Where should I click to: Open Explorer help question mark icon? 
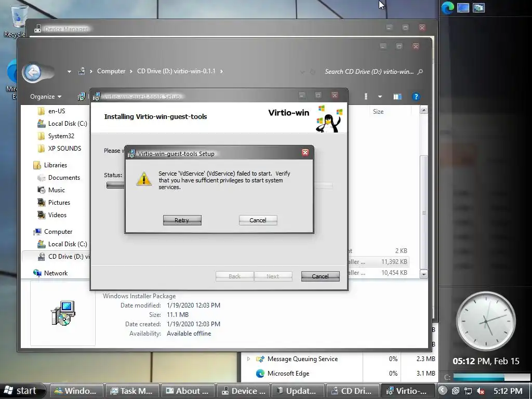point(416,97)
